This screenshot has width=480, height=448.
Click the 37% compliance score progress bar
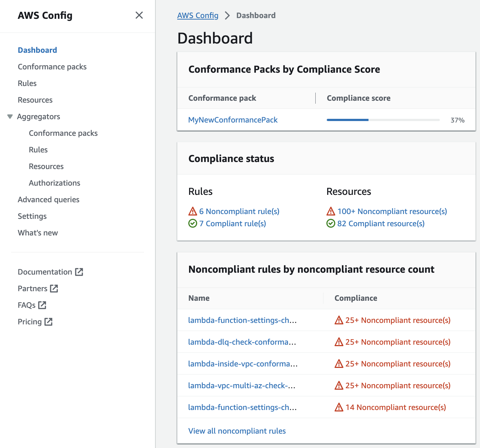pos(383,120)
